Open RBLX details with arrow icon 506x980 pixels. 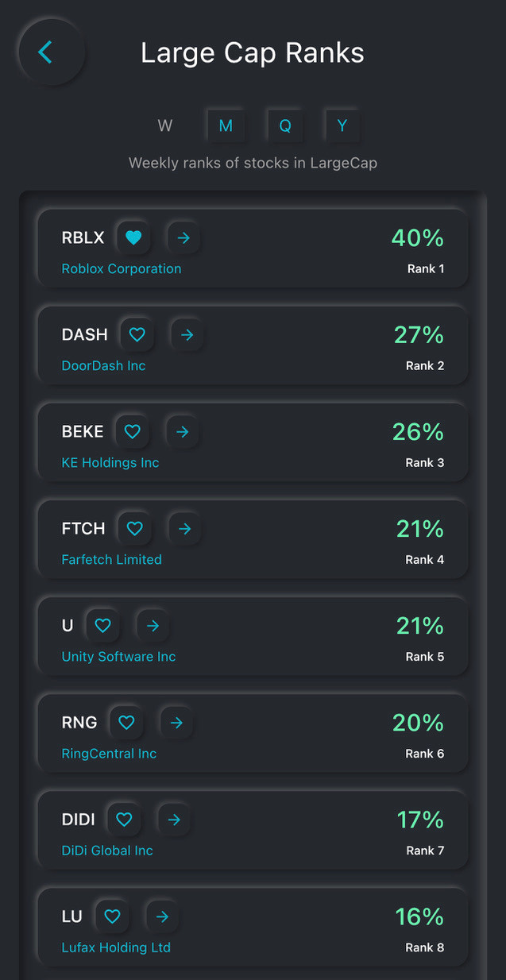click(x=183, y=237)
